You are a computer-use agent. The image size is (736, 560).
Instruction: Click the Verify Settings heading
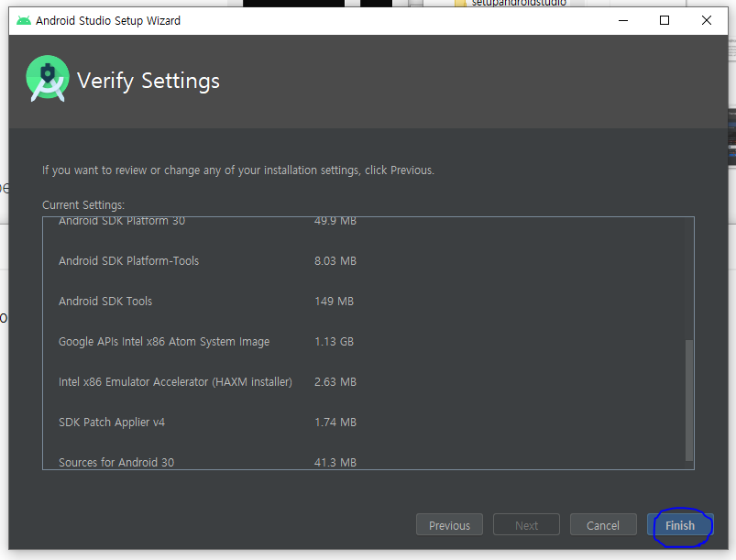pyautogui.click(x=148, y=81)
